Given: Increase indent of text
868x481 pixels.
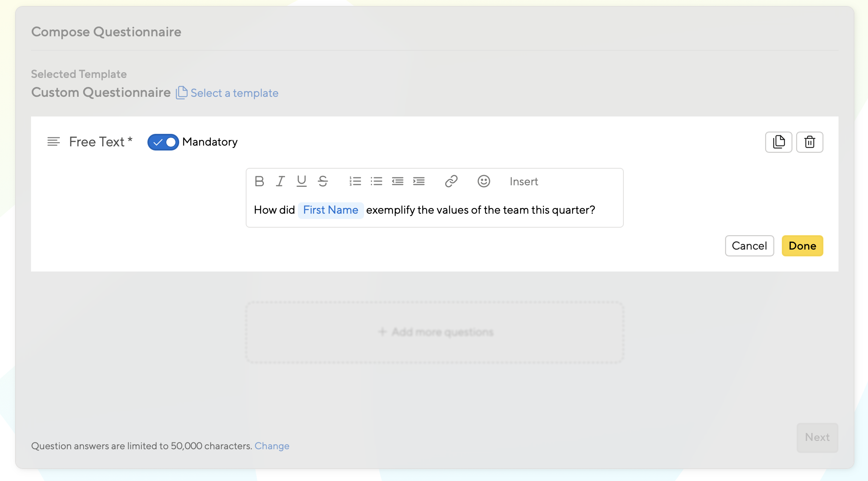Looking at the screenshot, I should (418, 182).
